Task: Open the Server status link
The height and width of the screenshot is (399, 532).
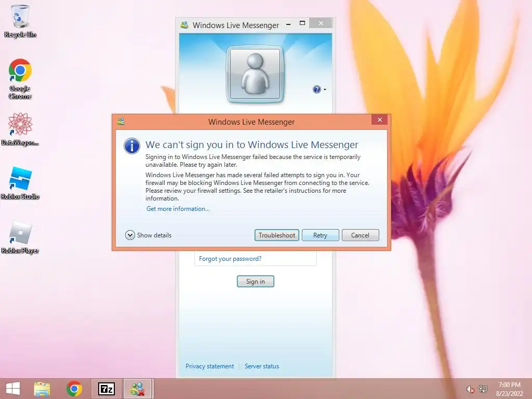Action: (262, 366)
